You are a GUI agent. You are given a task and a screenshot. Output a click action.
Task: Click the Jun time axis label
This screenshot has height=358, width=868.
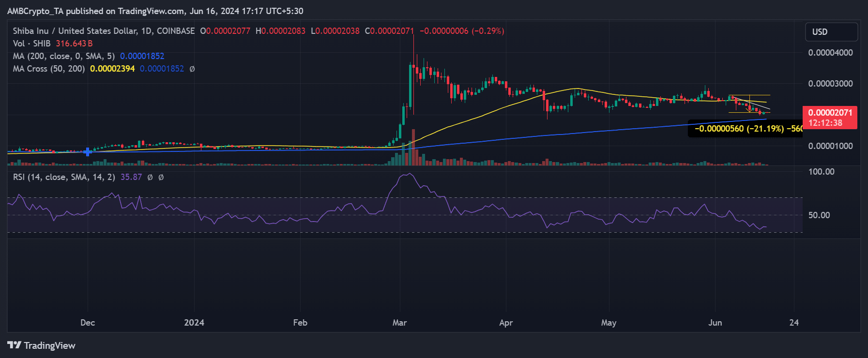[x=715, y=323]
